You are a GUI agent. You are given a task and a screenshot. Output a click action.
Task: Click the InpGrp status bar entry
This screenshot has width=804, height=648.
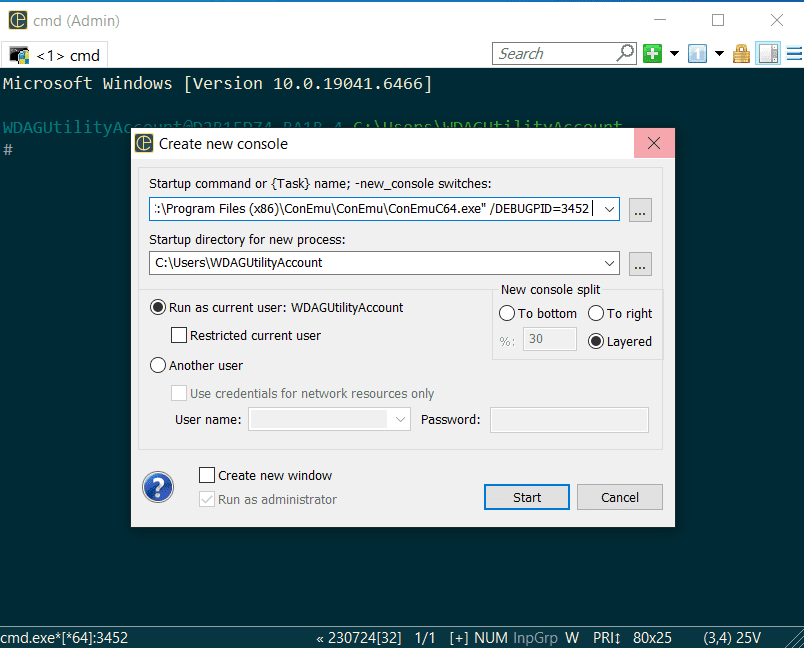(535, 638)
